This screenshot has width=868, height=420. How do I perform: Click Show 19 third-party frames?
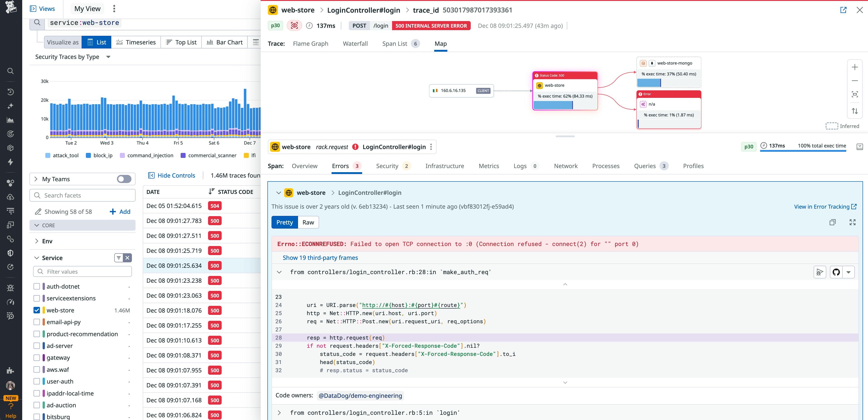pos(320,257)
